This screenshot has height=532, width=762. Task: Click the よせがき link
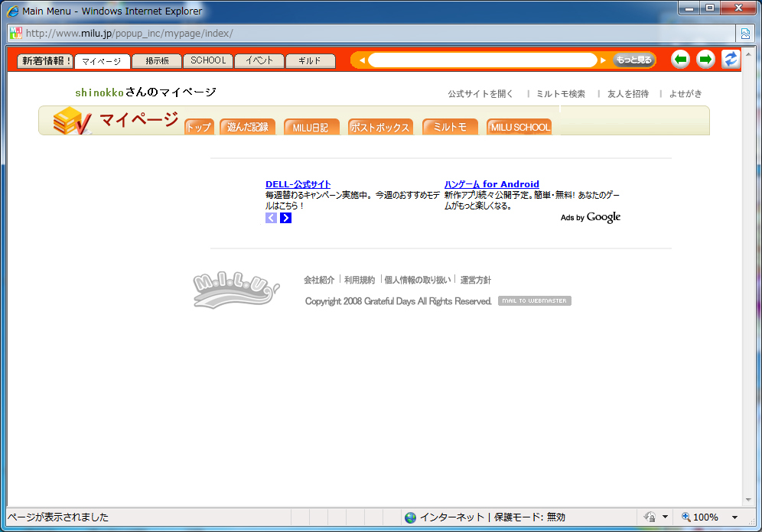[685, 94]
